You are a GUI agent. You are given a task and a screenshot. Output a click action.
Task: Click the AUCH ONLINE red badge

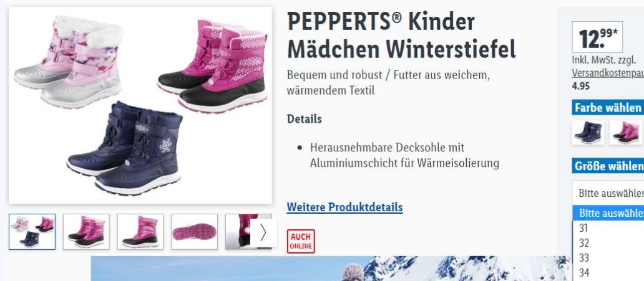click(301, 241)
